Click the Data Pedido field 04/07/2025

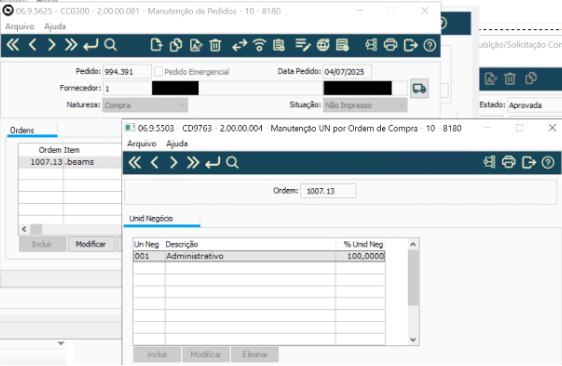[x=347, y=71]
